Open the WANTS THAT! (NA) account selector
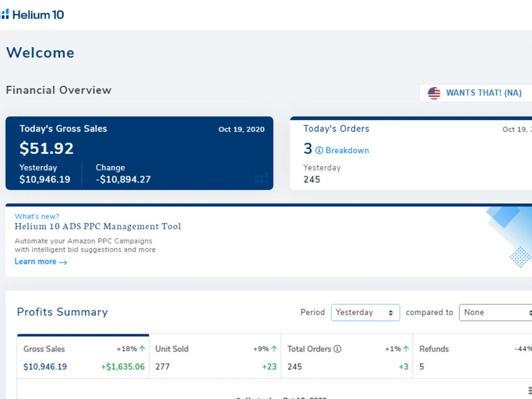The width and height of the screenshot is (532, 399). coord(476,93)
